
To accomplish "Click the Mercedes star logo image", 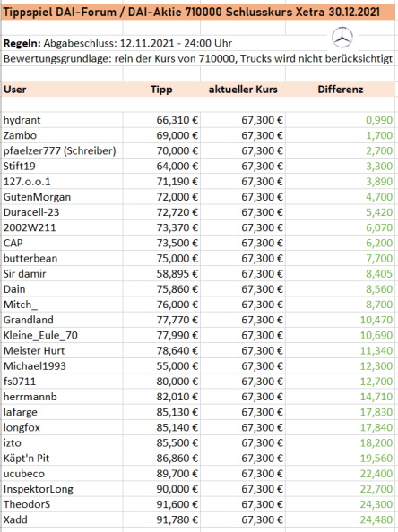I will [x=342, y=38].
